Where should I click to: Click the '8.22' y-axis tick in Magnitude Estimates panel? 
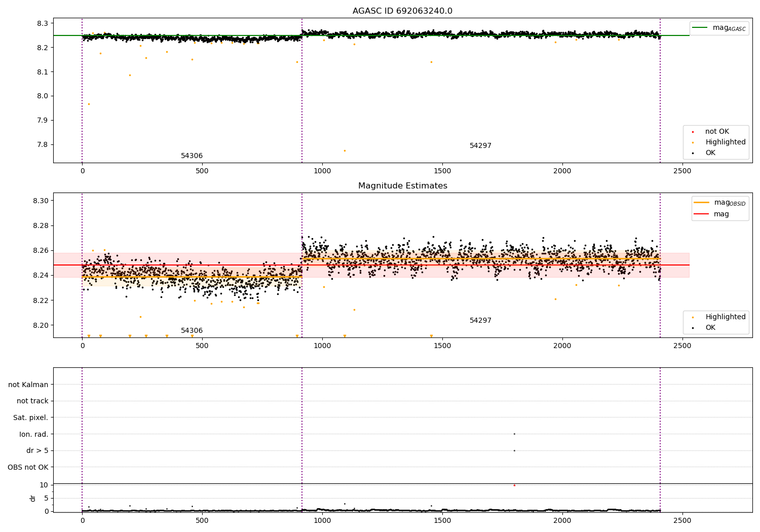pyautogui.click(x=41, y=300)
